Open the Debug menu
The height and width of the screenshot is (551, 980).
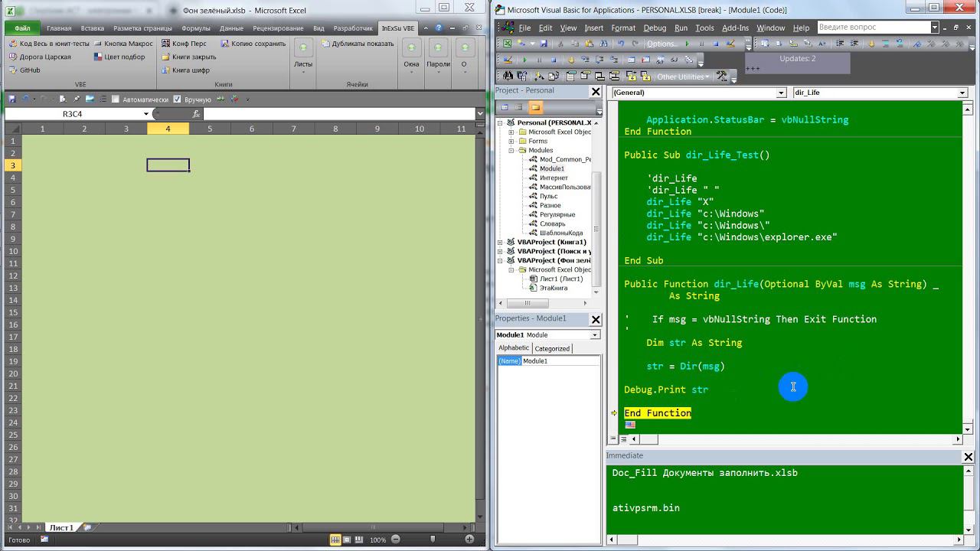[655, 28]
